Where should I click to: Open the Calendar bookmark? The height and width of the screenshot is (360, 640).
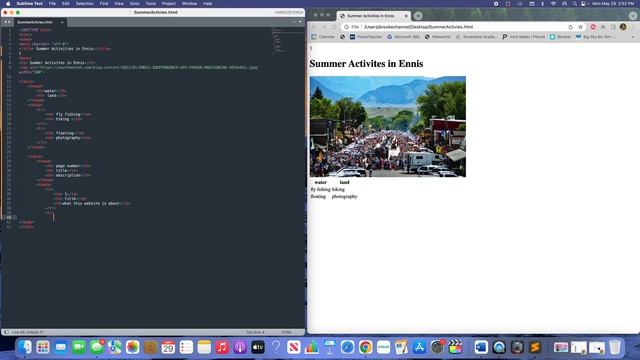click(x=323, y=37)
